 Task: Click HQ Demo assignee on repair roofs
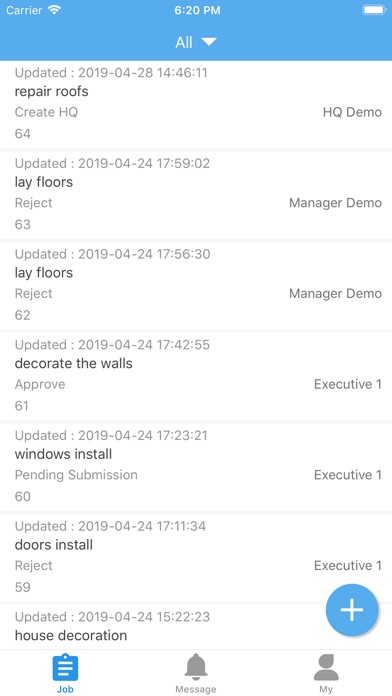[x=352, y=112]
